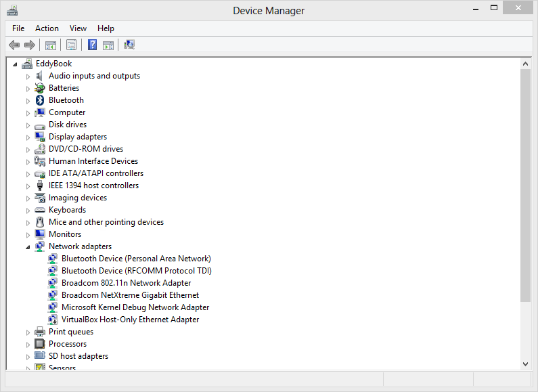Select VirtualBox Host-Only Ethernet Adapter
Screen dimensions: 538x392
[130, 320]
